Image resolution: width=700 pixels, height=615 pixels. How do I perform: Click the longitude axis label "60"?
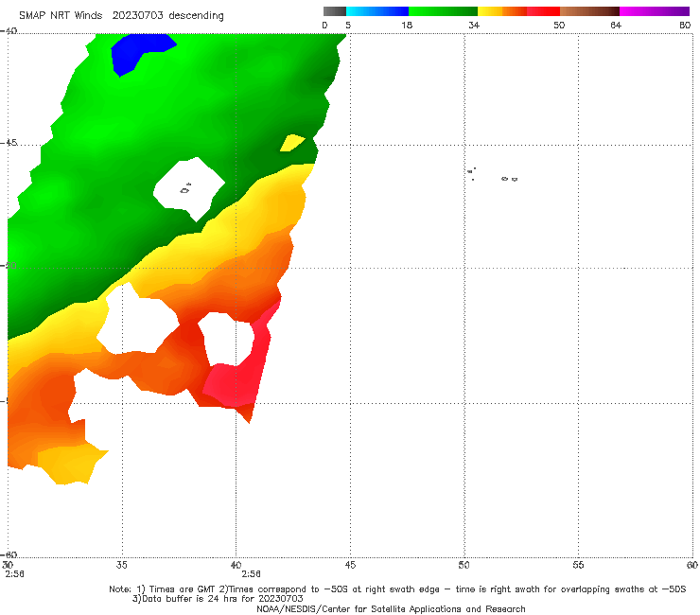[x=692, y=565]
